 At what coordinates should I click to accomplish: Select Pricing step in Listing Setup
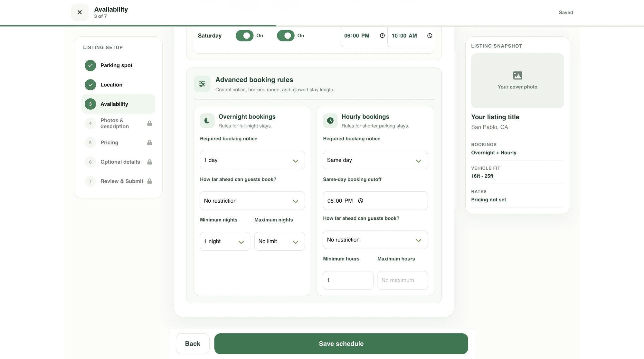(x=118, y=143)
